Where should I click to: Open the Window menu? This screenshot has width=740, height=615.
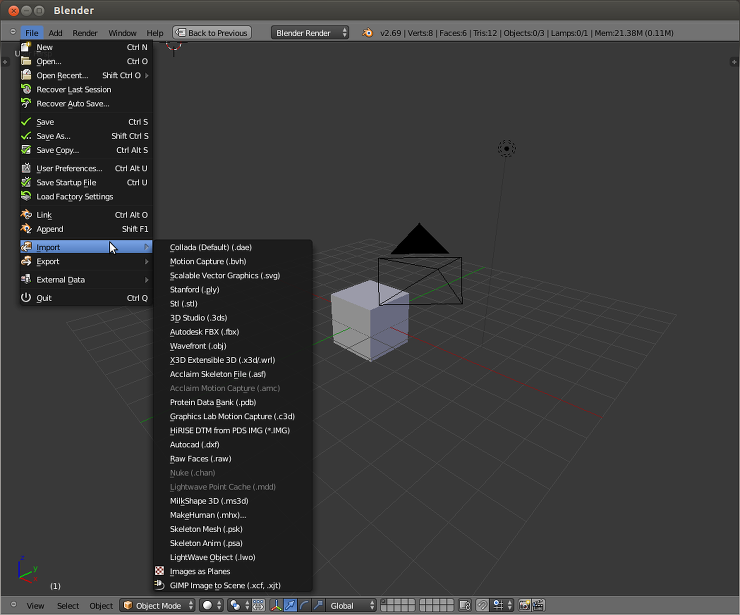point(122,33)
